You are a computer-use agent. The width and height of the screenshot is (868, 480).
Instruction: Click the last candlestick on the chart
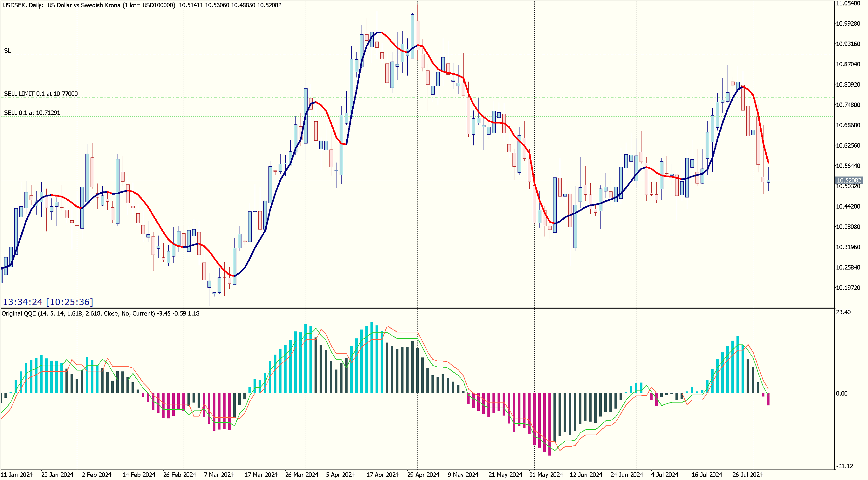coord(768,181)
